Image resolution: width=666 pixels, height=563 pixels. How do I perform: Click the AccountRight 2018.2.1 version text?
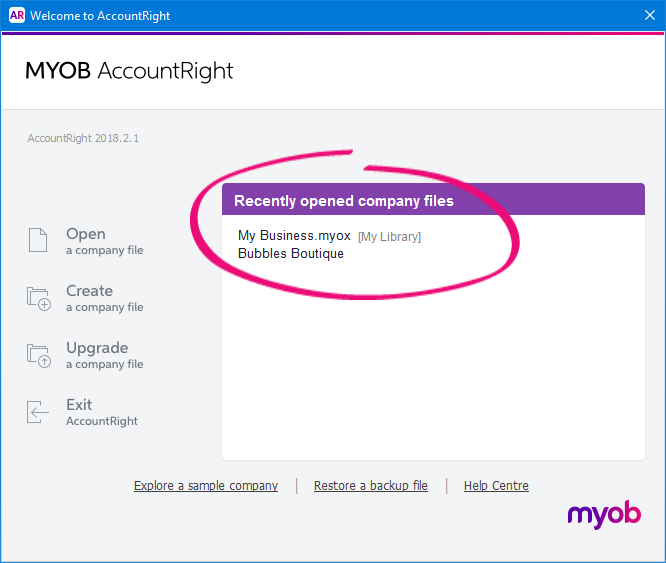coord(83,138)
